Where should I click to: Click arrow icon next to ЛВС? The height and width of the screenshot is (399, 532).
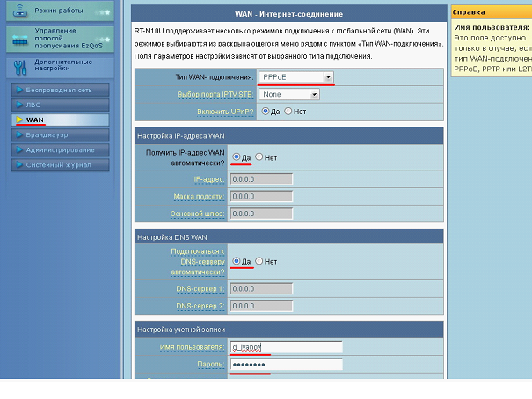19,105
